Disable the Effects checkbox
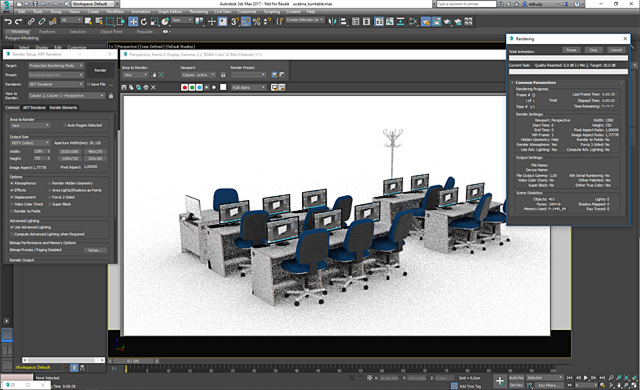The width and height of the screenshot is (640, 390). pos(12,190)
